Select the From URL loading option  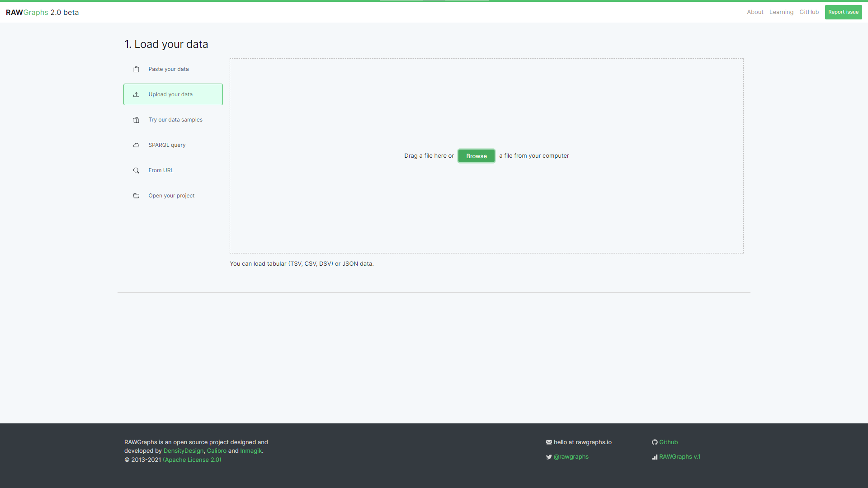point(173,170)
